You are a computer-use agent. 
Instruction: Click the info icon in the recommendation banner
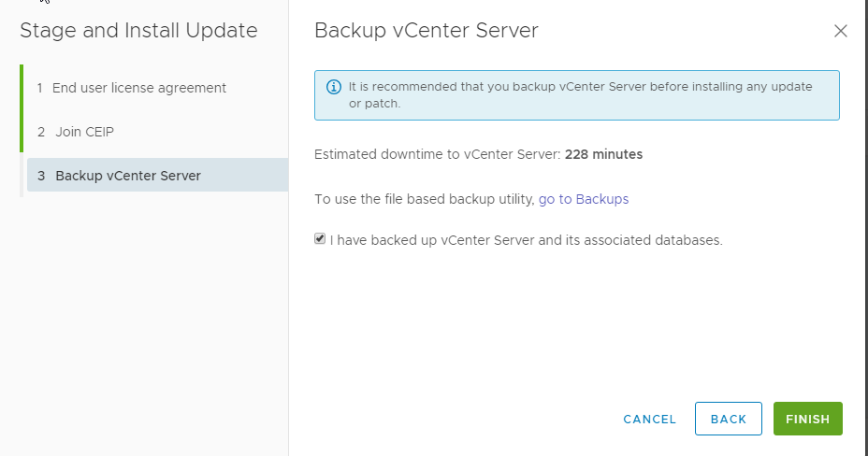pos(334,87)
